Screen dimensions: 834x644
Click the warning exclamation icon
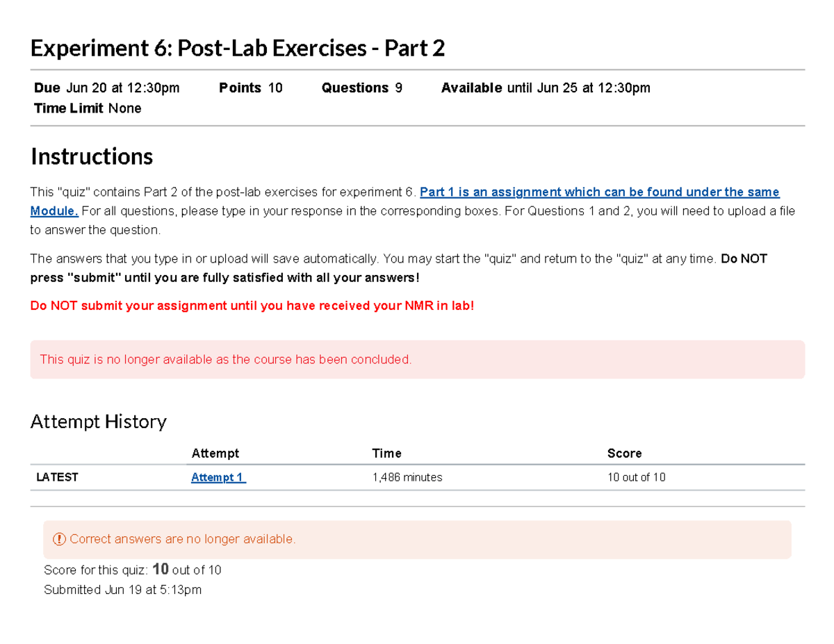58,539
